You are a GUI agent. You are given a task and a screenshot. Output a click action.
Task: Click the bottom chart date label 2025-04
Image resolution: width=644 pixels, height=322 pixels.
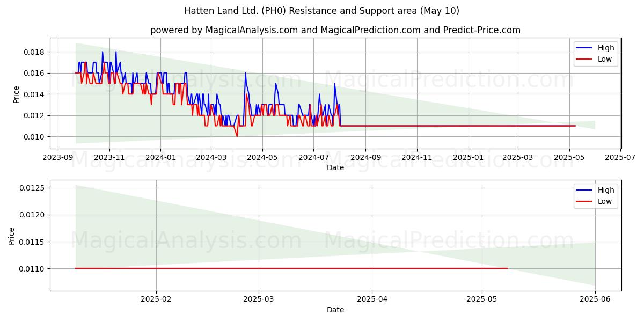(x=372, y=300)
